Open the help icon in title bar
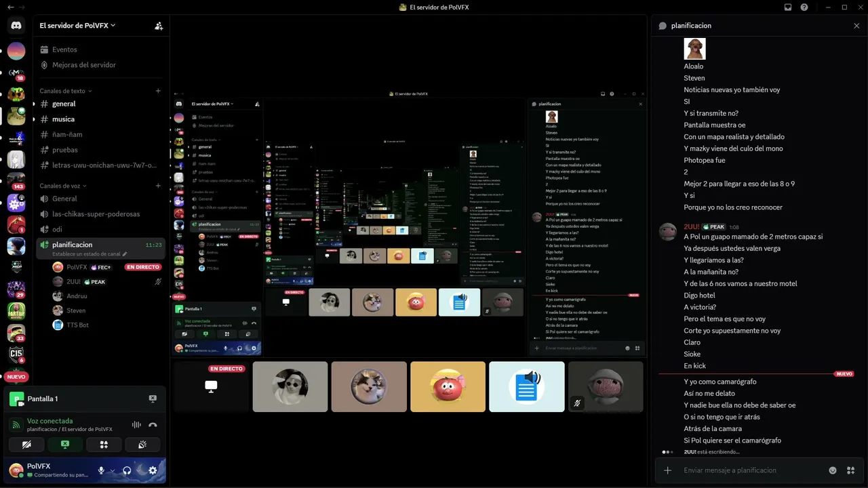This screenshot has width=868, height=488. tap(804, 7)
